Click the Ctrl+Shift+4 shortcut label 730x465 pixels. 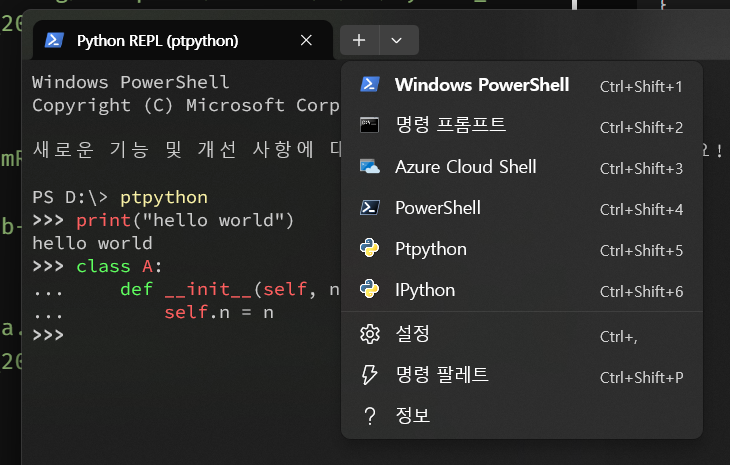click(641, 209)
